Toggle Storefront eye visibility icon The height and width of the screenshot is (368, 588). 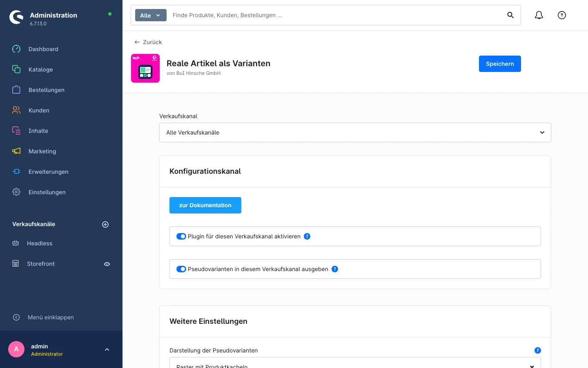[107, 264]
